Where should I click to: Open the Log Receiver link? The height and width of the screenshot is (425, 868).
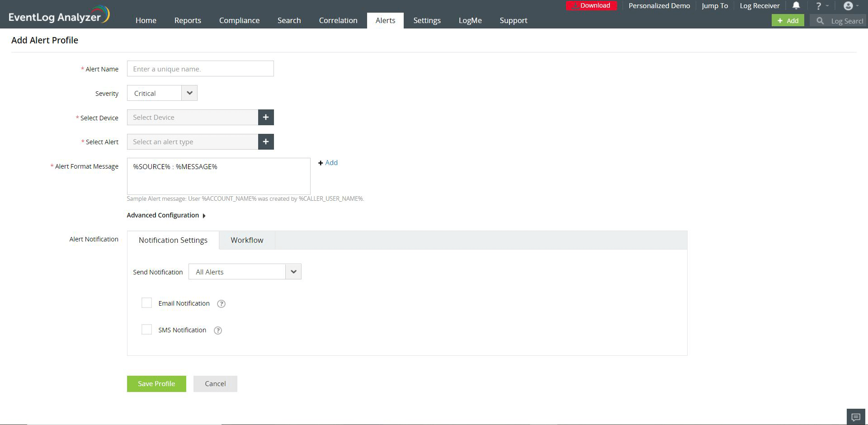759,6
